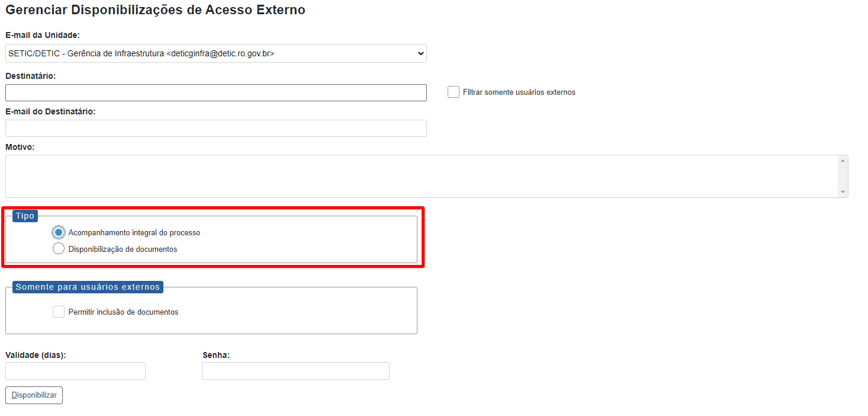Enable Filtrar somente usuários externos

[454, 92]
